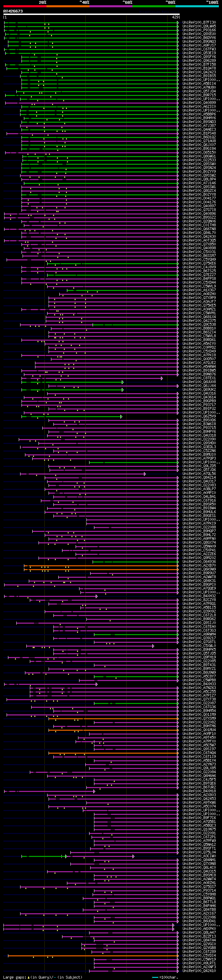Select hit UniRef100_B1Q4T8
222x980 pixels.
click(x=199, y=68)
